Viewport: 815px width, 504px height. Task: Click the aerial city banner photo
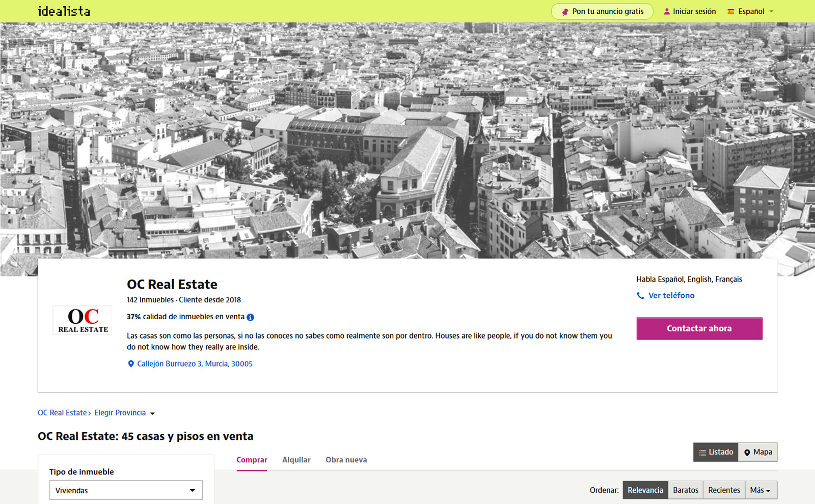407,140
